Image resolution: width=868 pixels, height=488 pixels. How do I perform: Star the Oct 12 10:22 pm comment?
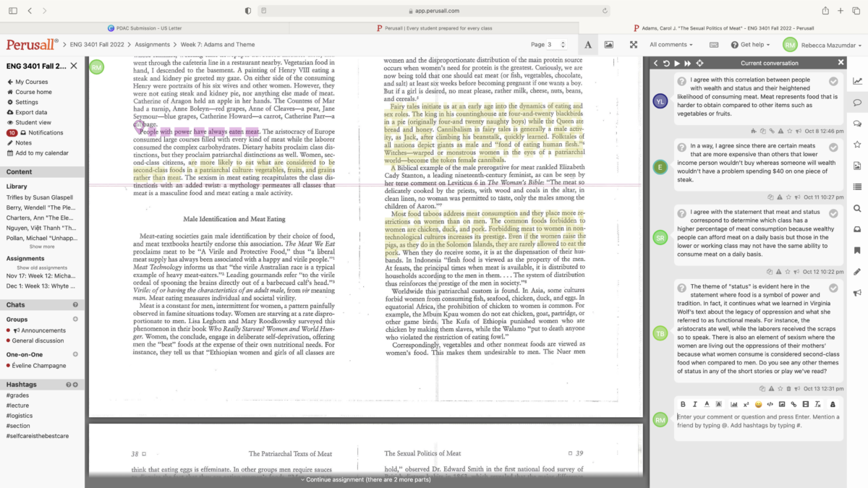coord(787,271)
